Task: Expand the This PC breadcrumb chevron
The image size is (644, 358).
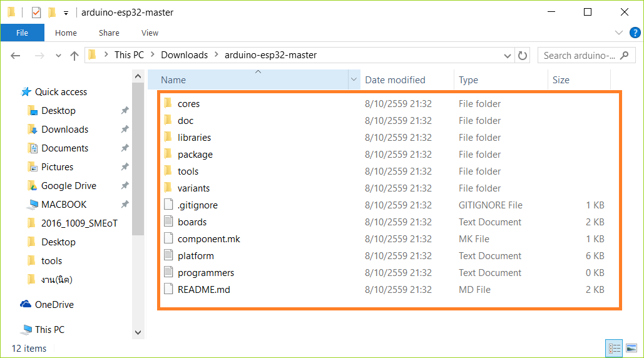Action: click(152, 54)
